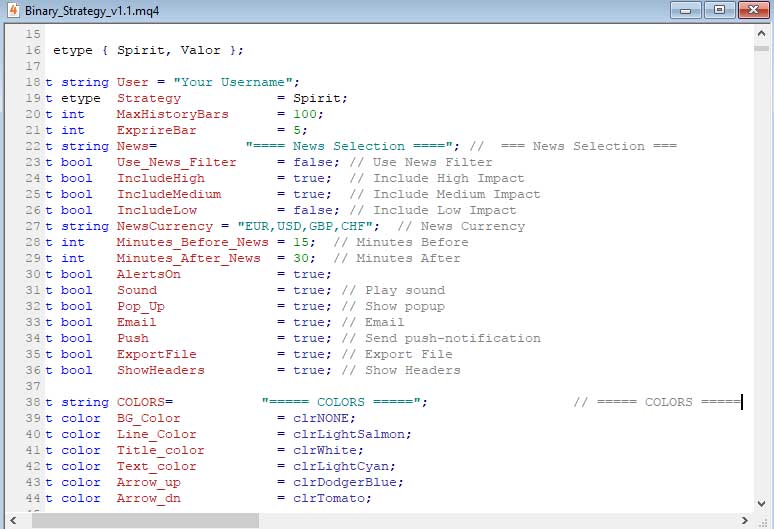Click the MaxHistoryBars value 100

(308, 114)
